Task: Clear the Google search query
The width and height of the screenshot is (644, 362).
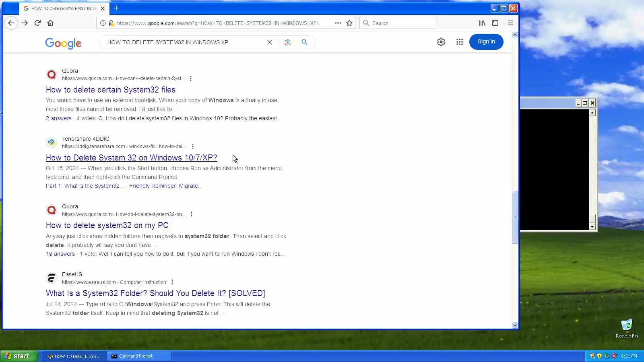Action: click(270, 42)
